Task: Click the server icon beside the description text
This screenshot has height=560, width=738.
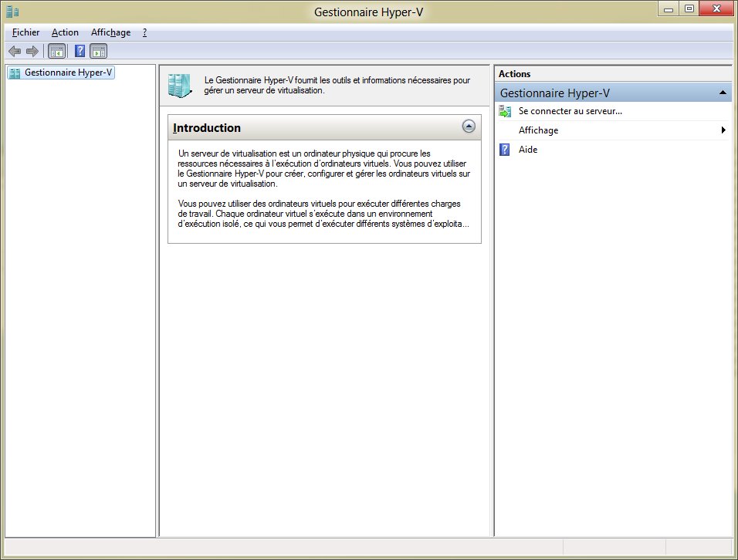Action: click(x=180, y=85)
